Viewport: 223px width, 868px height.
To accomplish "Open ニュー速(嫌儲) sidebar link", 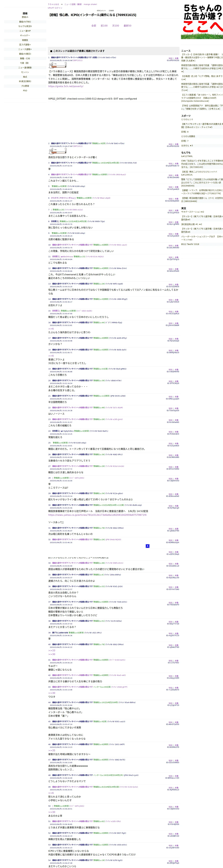I will [25, 68].
